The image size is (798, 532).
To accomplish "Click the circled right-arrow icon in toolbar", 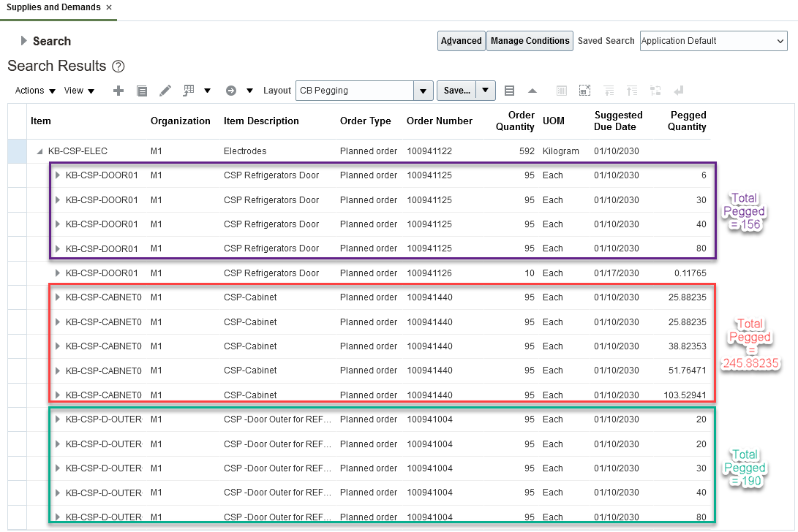I will (x=231, y=91).
